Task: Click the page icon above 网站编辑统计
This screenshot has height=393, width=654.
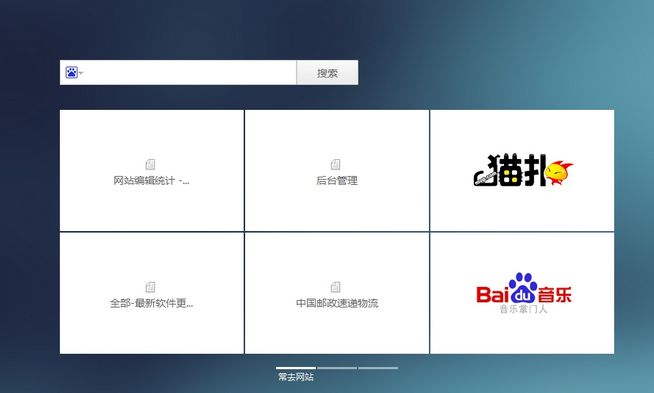Action: [x=151, y=164]
